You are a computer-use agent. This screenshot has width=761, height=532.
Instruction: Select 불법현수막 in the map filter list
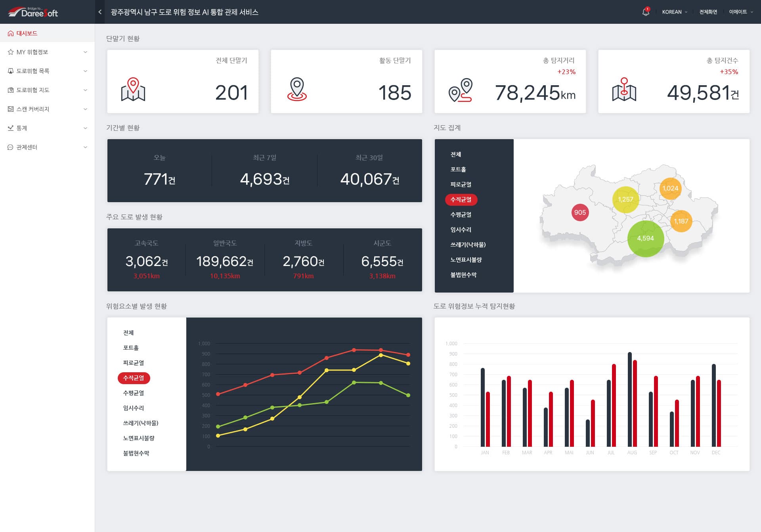coord(463,275)
